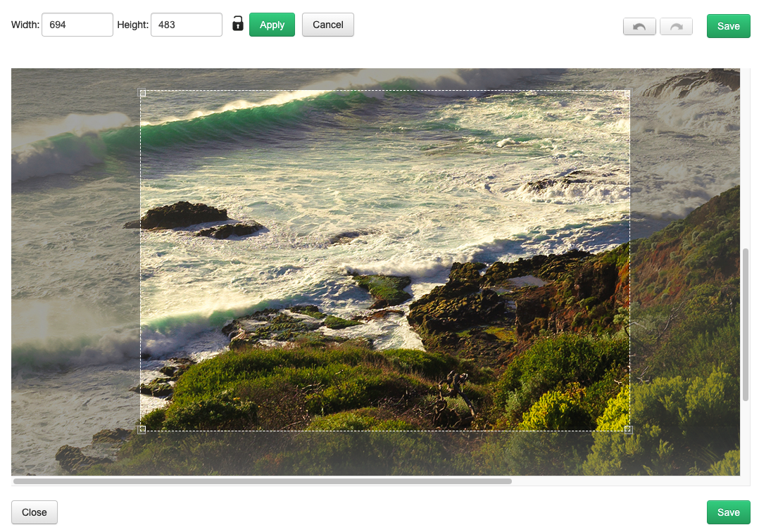Apply the crop dimensions
The height and width of the screenshot is (532, 759).
coord(272,25)
